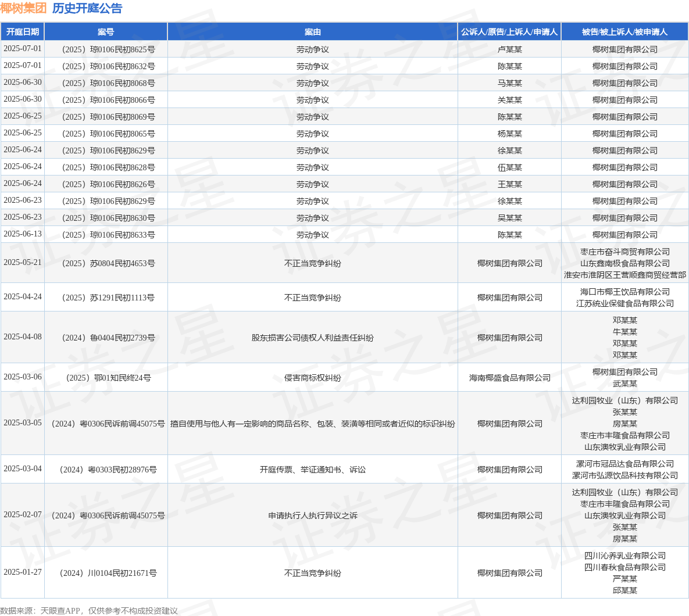Click the date 2025-03-05

(x=23, y=422)
